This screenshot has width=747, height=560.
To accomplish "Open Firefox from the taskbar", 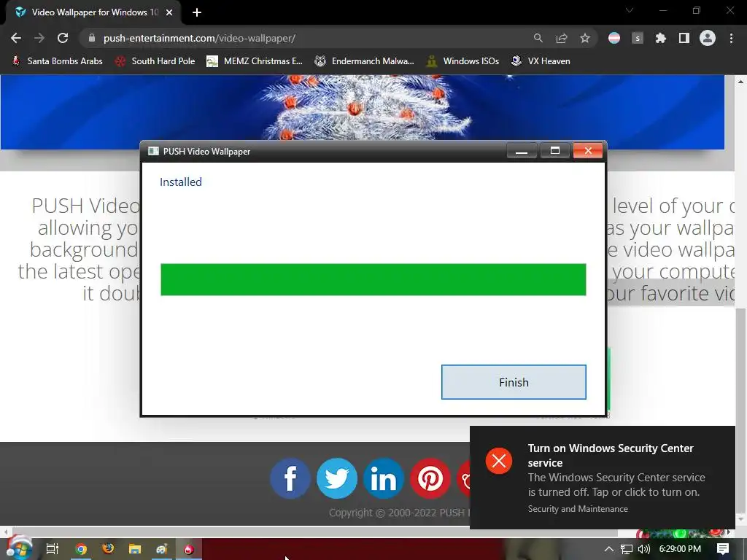I will [x=108, y=549].
